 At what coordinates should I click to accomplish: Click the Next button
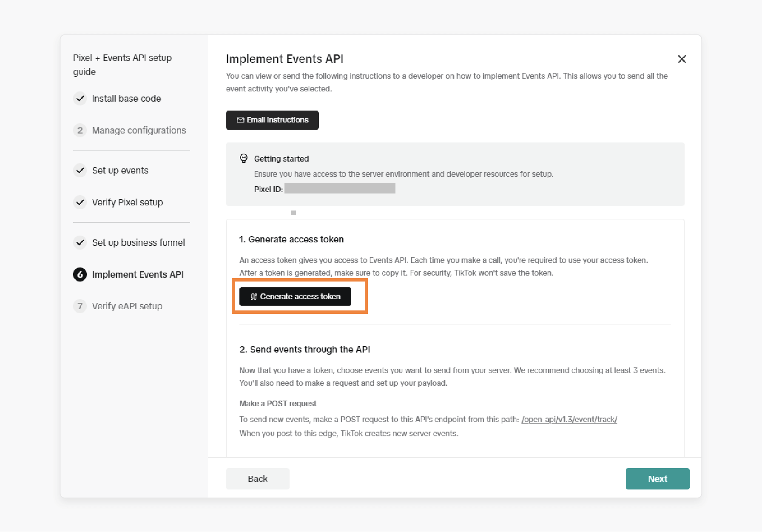click(657, 479)
